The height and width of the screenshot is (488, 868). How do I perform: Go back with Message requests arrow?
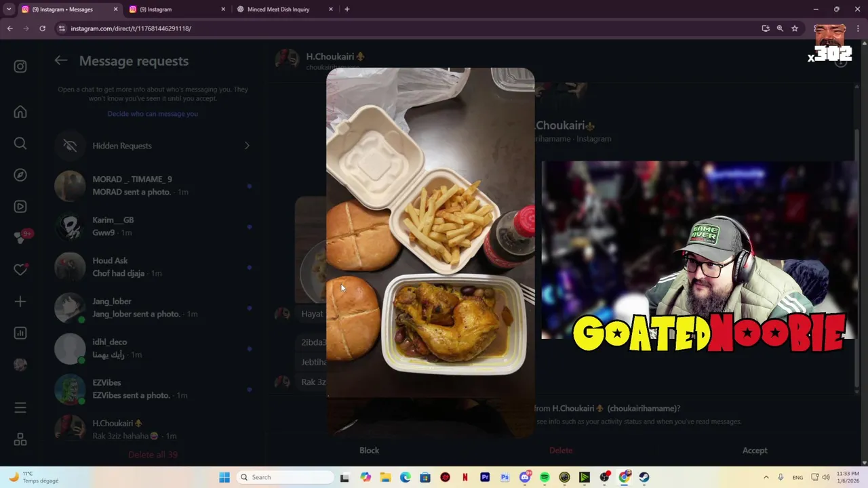click(x=61, y=60)
